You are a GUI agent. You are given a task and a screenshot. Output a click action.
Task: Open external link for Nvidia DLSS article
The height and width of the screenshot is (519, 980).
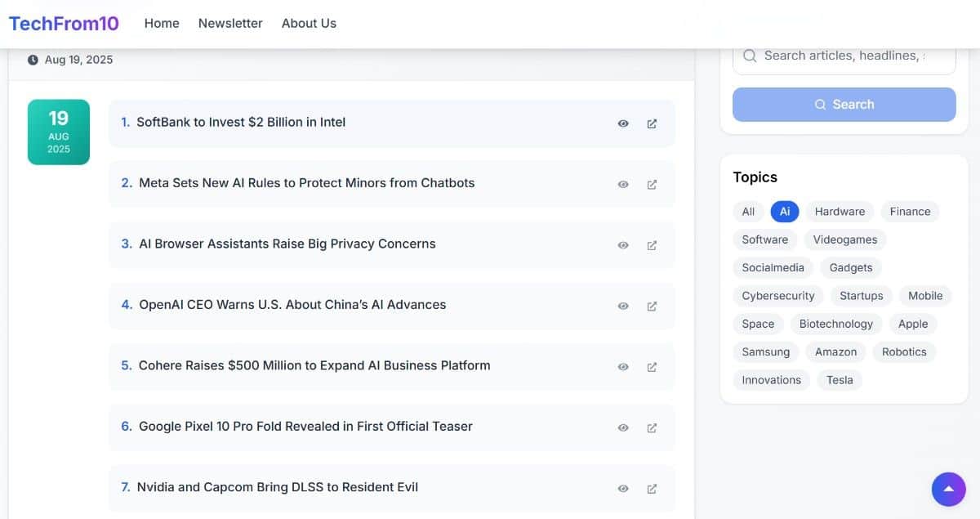coord(652,488)
